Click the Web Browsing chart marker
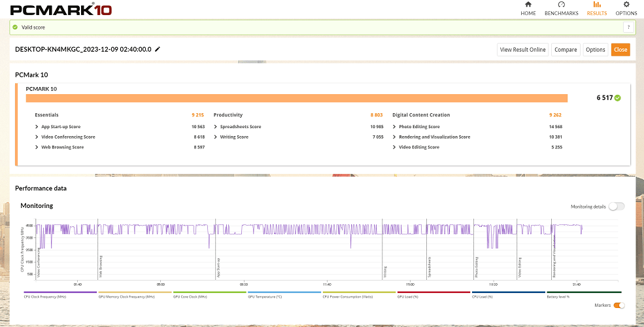 (101, 267)
